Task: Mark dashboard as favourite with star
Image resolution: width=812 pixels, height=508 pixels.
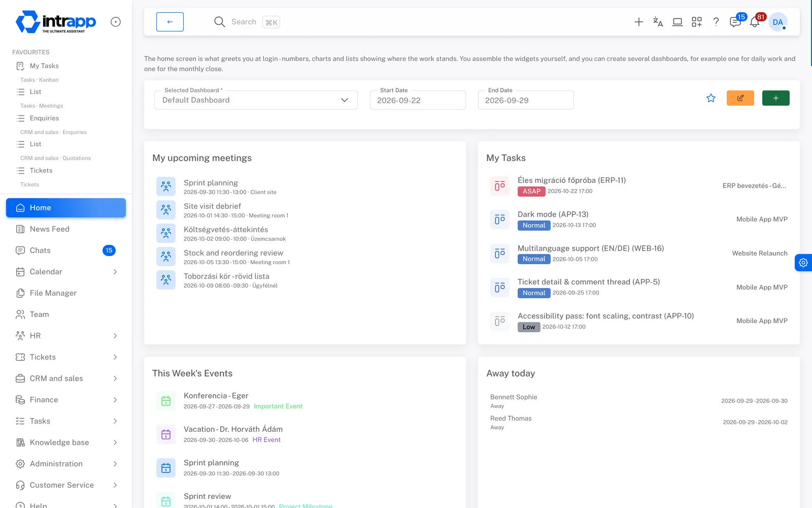Action: click(711, 98)
